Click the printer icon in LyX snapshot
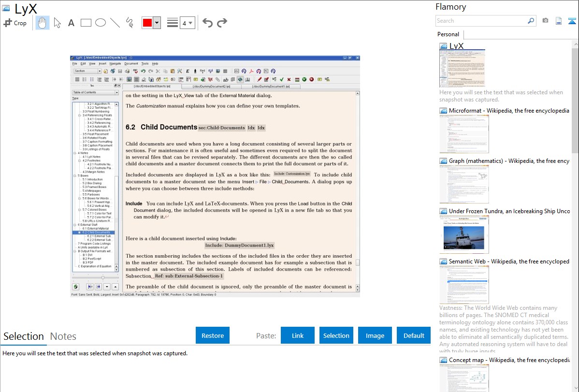 [x=128, y=71]
